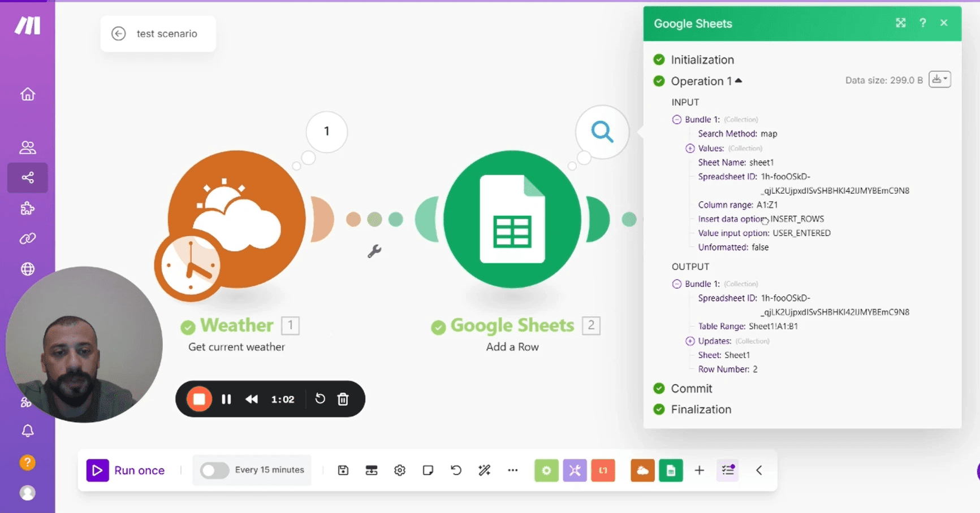The width and height of the screenshot is (980, 513).
Task: Select the Commit step
Action: pos(692,388)
